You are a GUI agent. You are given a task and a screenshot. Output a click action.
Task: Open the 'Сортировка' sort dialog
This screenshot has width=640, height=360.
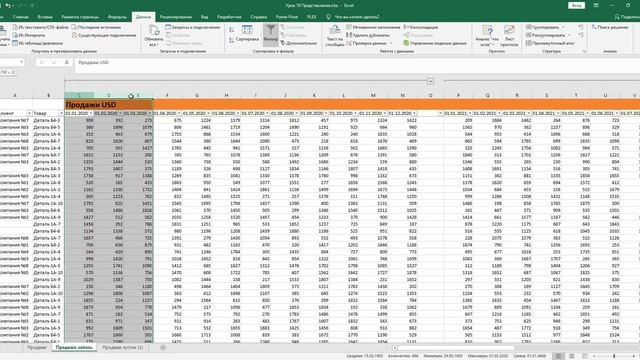tap(247, 34)
